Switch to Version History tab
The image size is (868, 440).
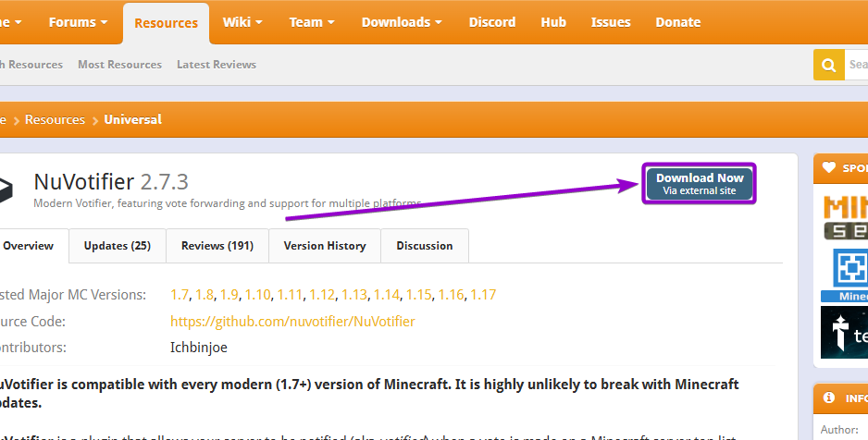(x=325, y=246)
